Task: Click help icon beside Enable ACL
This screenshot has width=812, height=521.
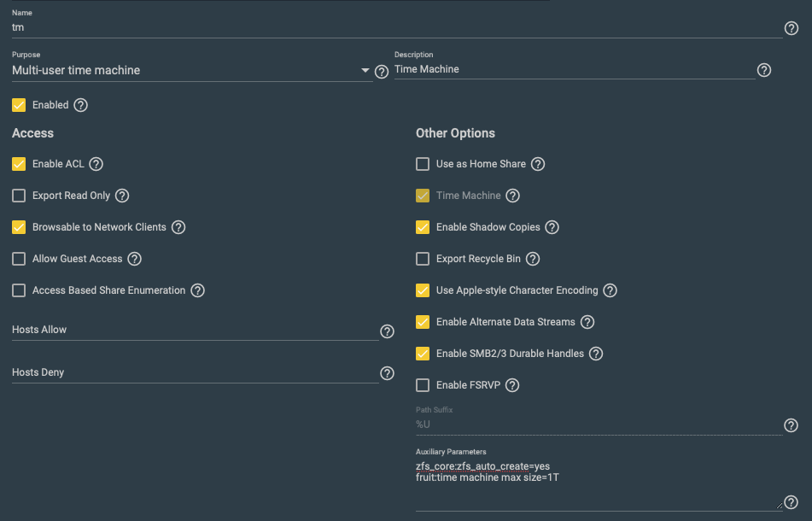Action: 96,164
